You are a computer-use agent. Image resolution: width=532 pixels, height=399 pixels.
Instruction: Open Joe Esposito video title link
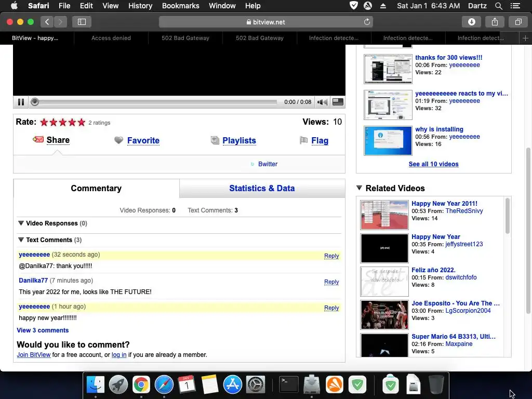tap(456, 303)
